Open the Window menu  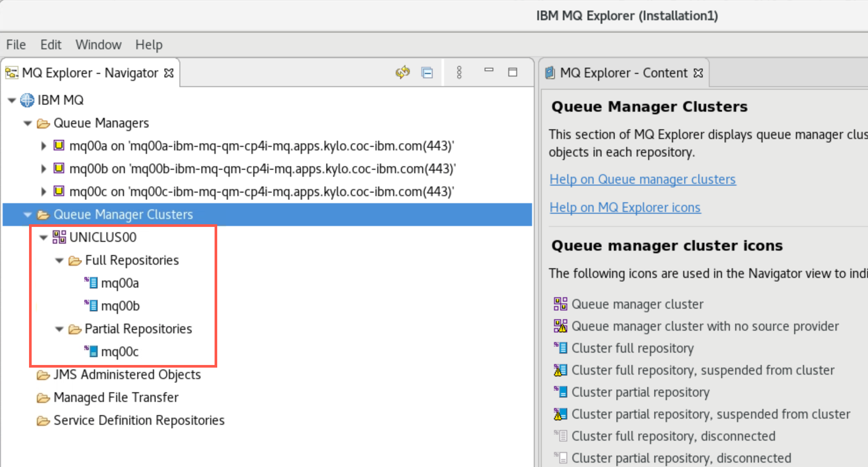tap(98, 45)
